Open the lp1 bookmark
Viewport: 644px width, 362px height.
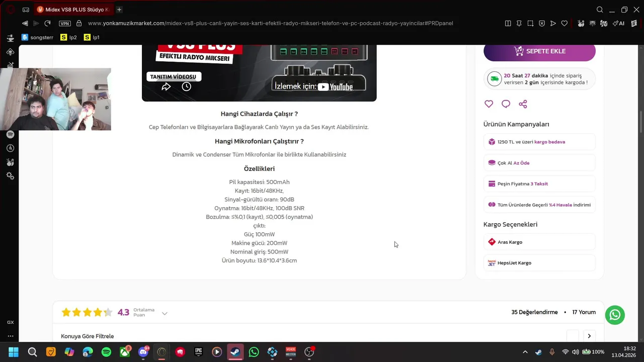click(x=92, y=37)
